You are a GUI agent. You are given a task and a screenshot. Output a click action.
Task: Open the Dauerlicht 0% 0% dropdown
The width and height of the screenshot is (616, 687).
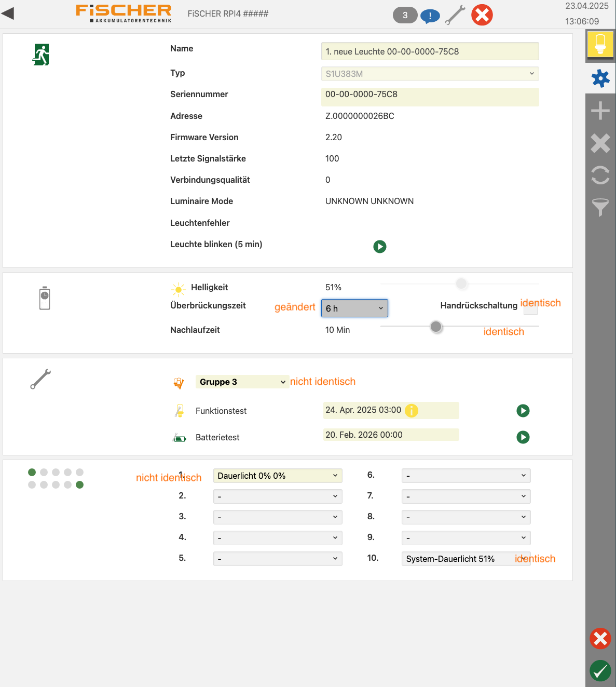pos(278,476)
